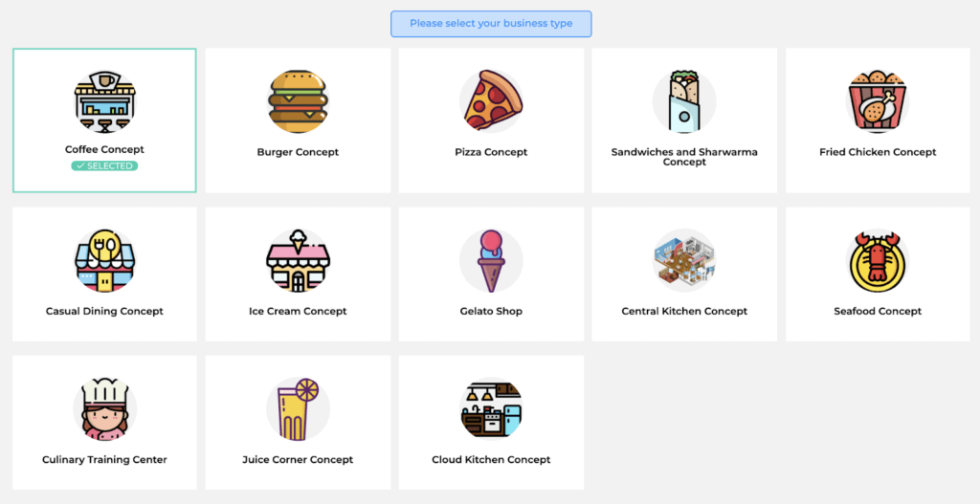Select the coffee shop icon
Viewport: 980px width, 504px height.
coord(104,101)
